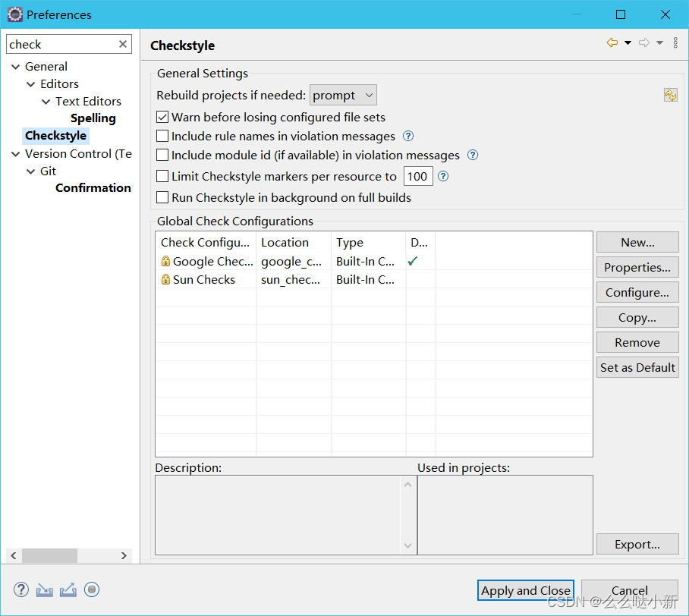Click the back navigation arrow icon

pyautogui.click(x=612, y=42)
